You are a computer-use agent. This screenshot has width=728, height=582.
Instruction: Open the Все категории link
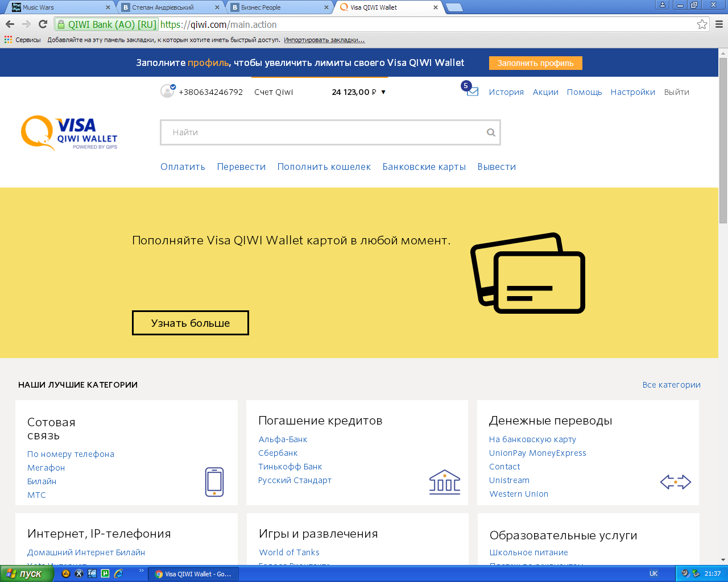tap(671, 385)
